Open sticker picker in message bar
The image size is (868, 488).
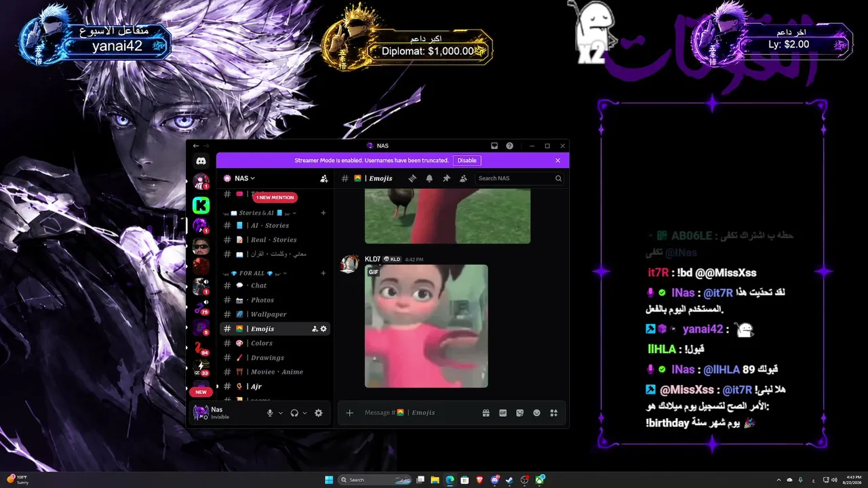pos(520,413)
